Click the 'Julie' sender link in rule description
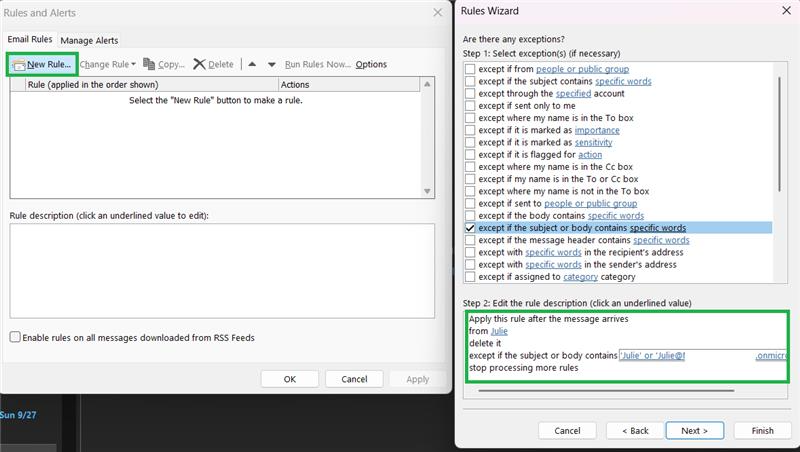Image resolution: width=800 pixels, height=452 pixels. (499, 331)
